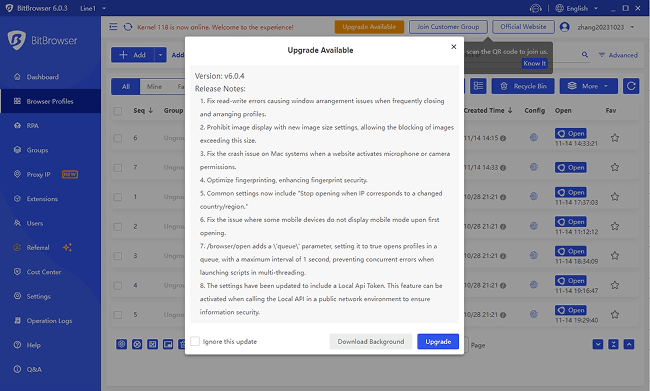Select the Mine tab
This screenshot has width=650, height=391.
tap(154, 86)
